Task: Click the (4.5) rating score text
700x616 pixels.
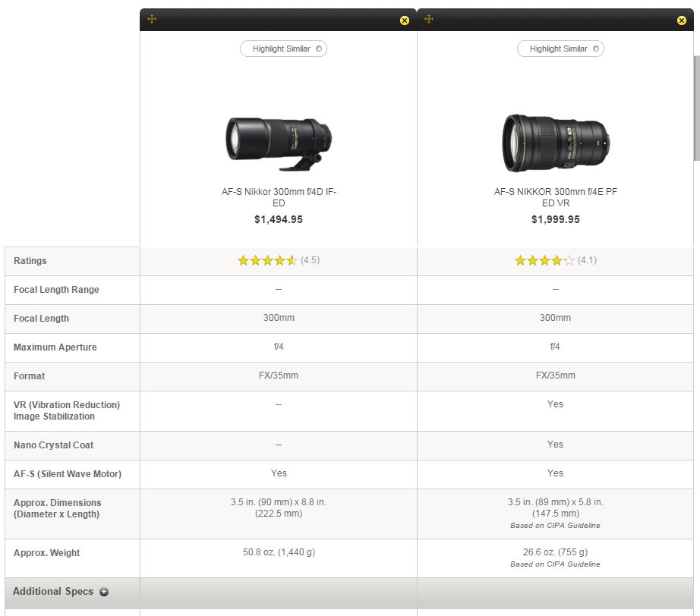Action: pyautogui.click(x=310, y=260)
